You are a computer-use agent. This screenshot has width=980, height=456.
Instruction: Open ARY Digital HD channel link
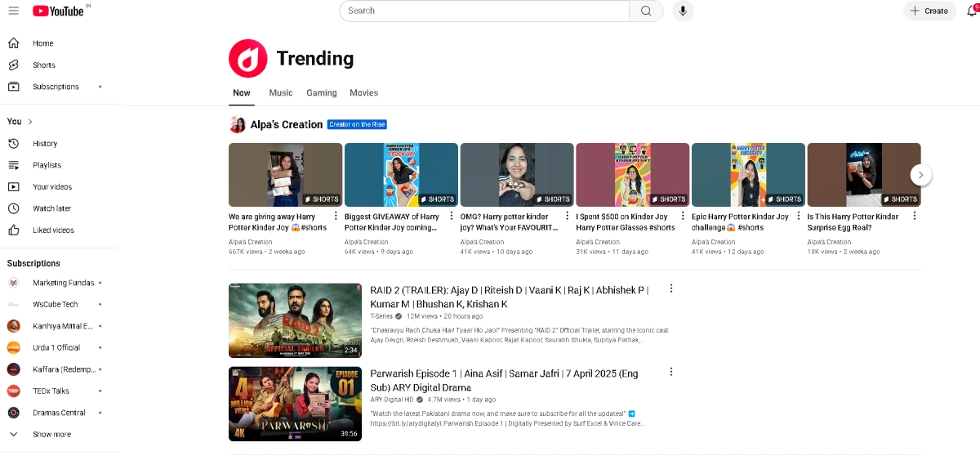click(393, 400)
